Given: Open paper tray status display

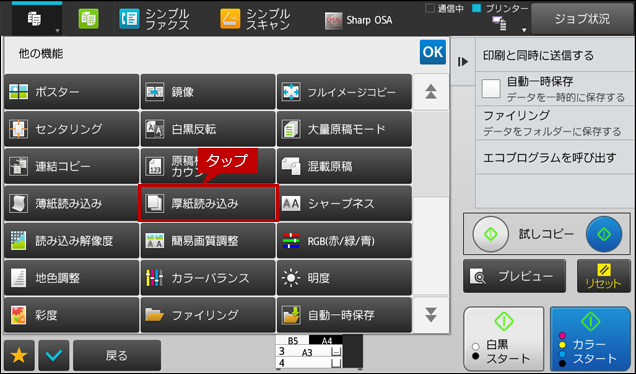Looking at the screenshot, I should [319, 352].
